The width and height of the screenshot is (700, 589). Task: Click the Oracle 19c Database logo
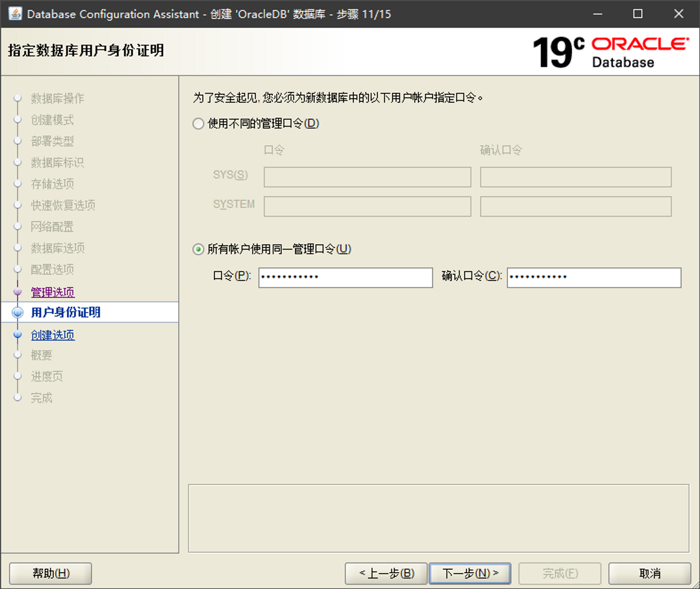[610, 52]
